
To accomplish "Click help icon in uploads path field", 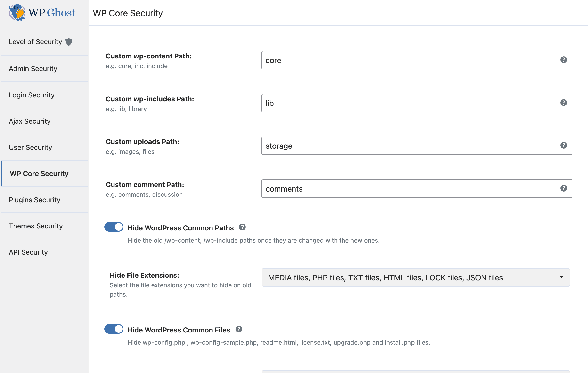I will (563, 146).
